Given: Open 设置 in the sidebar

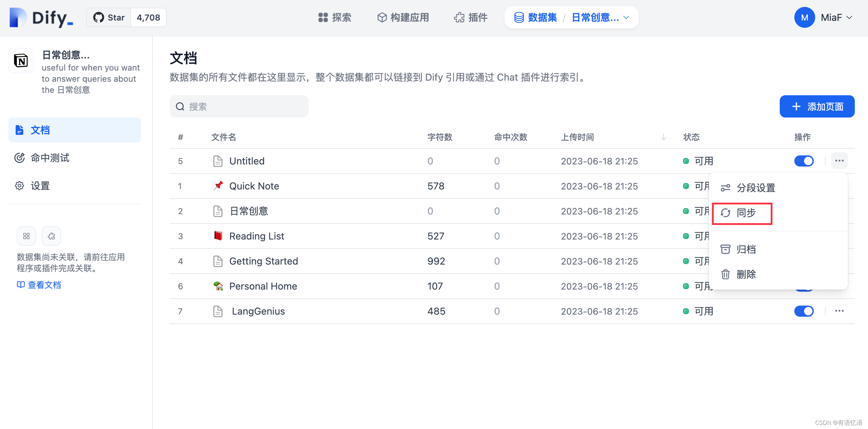Looking at the screenshot, I should coord(75,186).
